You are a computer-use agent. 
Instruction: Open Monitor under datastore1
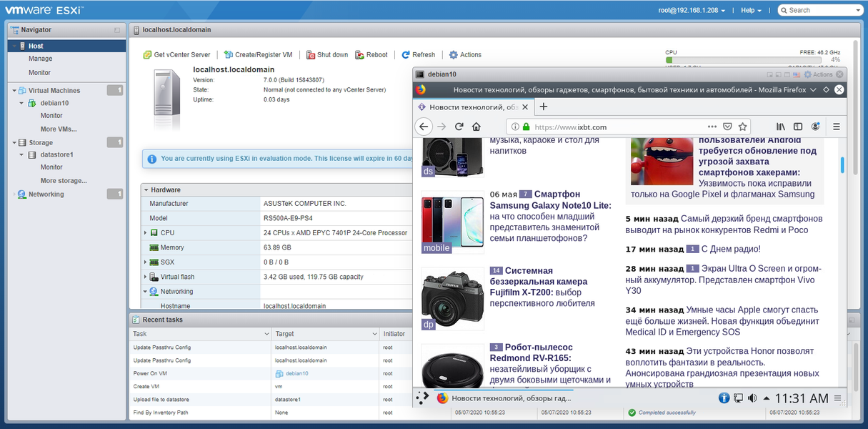[x=51, y=167]
